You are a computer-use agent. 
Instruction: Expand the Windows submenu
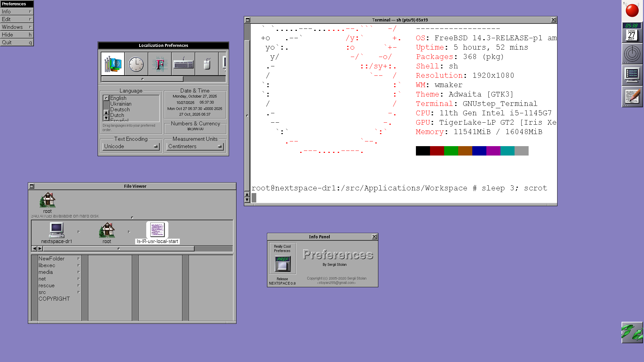(17, 27)
